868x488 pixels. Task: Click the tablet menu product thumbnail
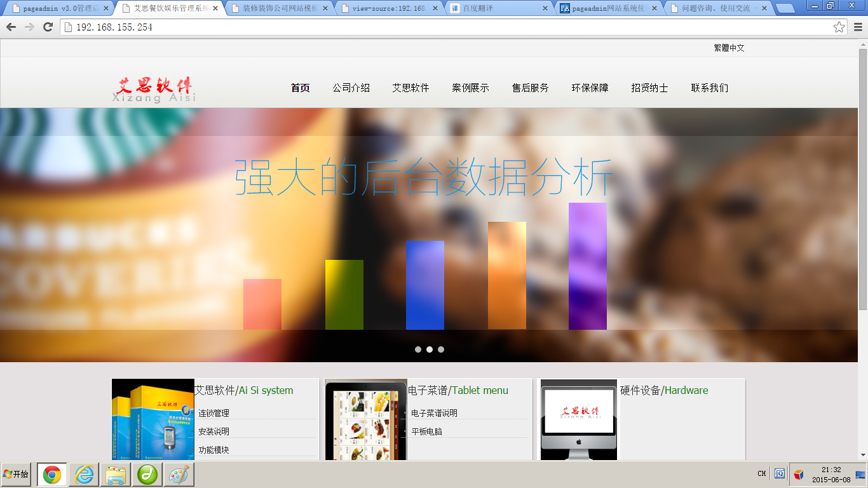click(365, 420)
